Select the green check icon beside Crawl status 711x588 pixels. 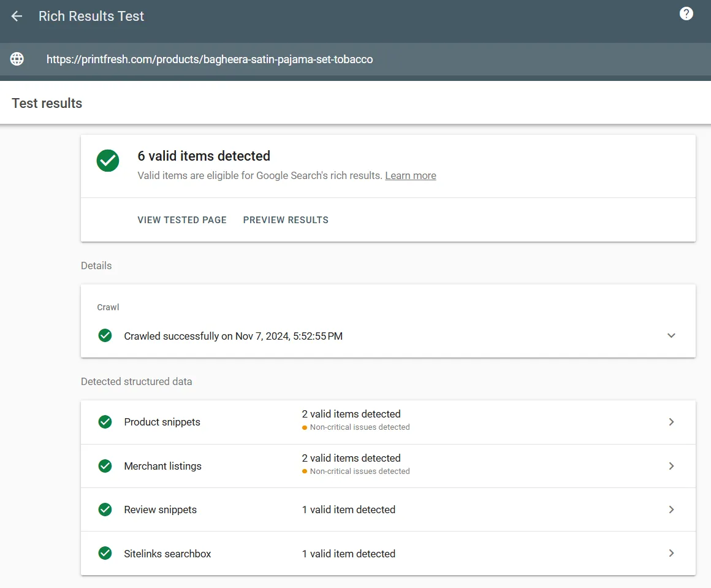105,335
